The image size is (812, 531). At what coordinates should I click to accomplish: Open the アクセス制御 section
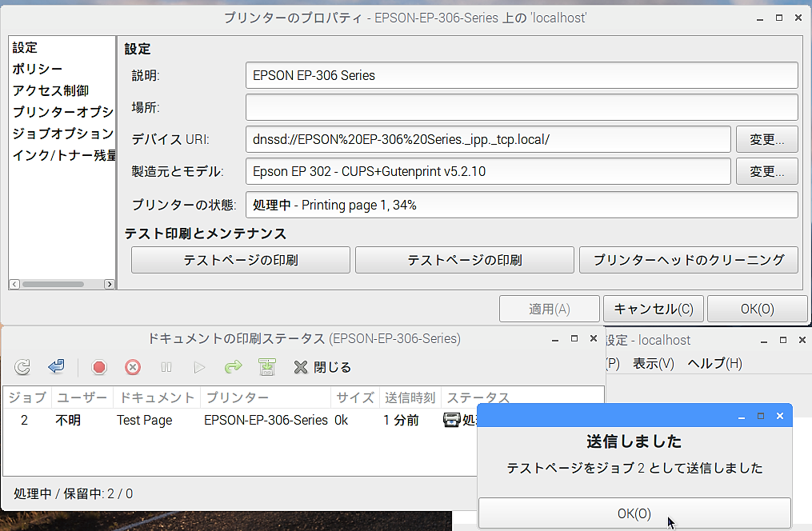coord(50,90)
